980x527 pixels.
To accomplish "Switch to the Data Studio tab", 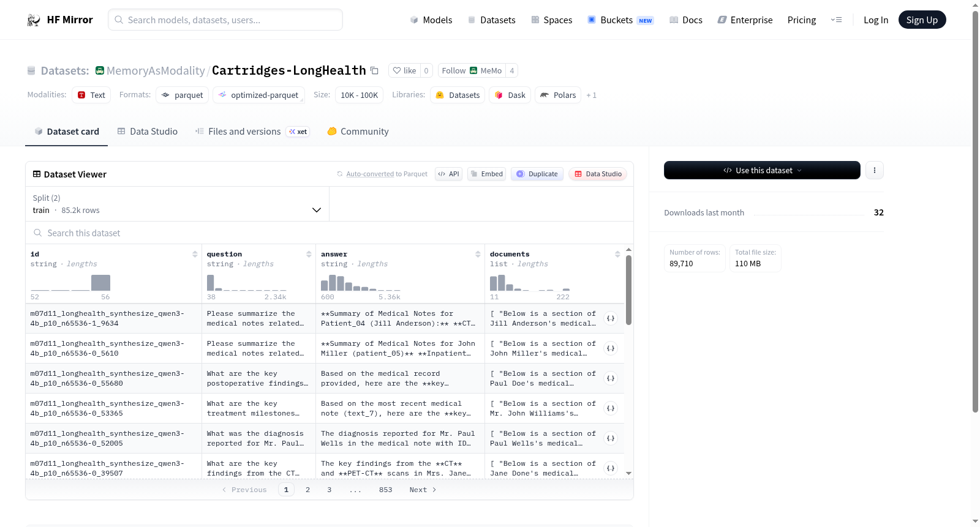I will pos(148,132).
